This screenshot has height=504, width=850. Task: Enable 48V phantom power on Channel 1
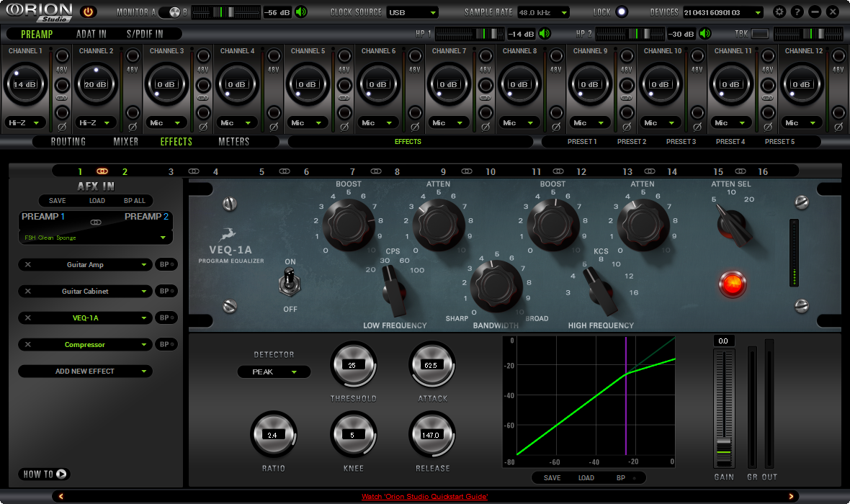coord(62,56)
